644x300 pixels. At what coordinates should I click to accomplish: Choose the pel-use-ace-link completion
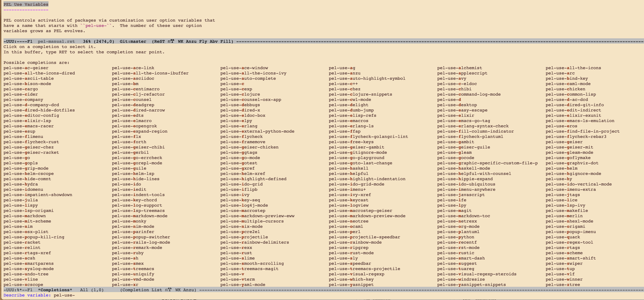point(133,68)
